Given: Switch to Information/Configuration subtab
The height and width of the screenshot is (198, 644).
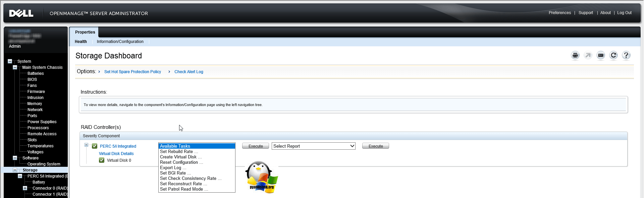Looking at the screenshot, I should 120,42.
